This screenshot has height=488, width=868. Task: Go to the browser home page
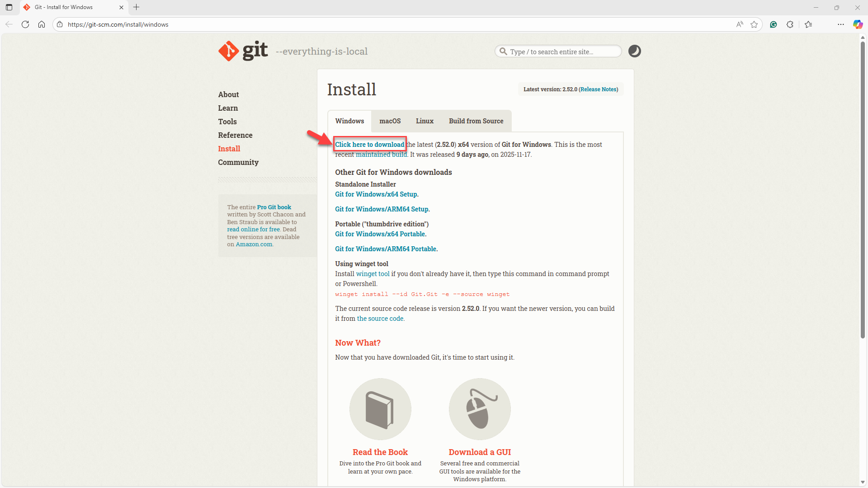click(42, 24)
